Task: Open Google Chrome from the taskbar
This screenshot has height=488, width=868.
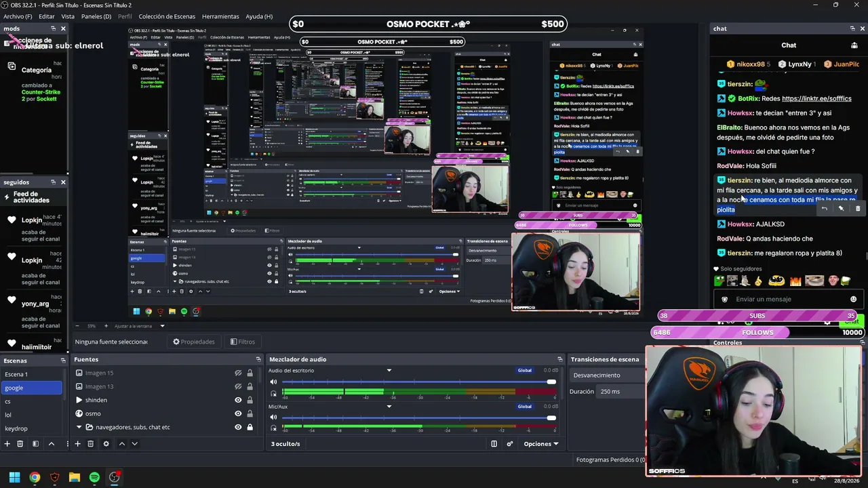Action: [35, 477]
